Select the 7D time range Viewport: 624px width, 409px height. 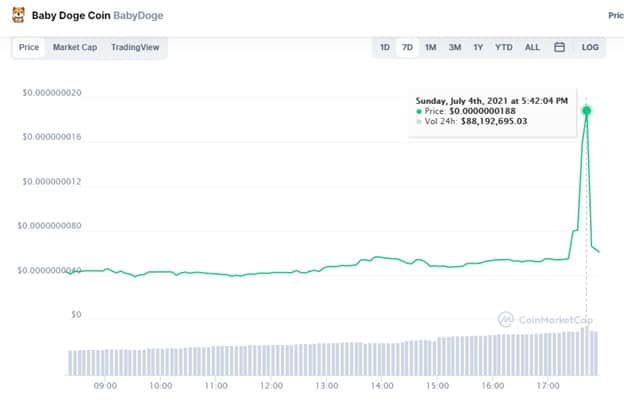[x=407, y=47]
